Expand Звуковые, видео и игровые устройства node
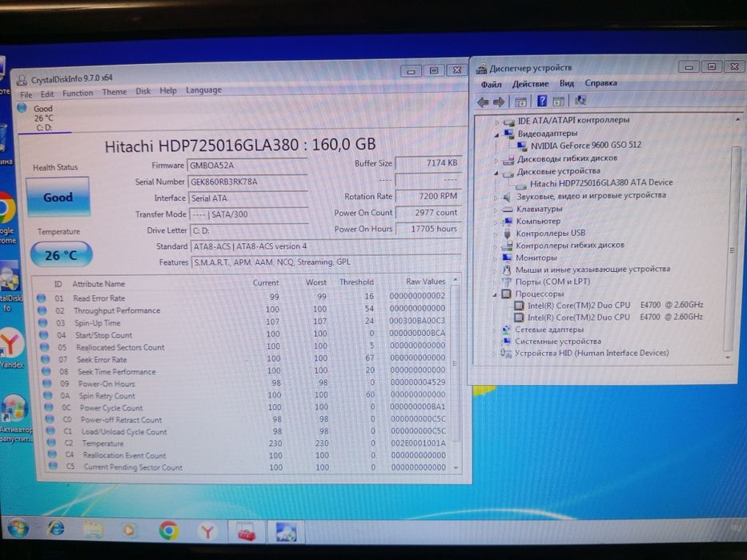747x560 pixels. click(496, 197)
